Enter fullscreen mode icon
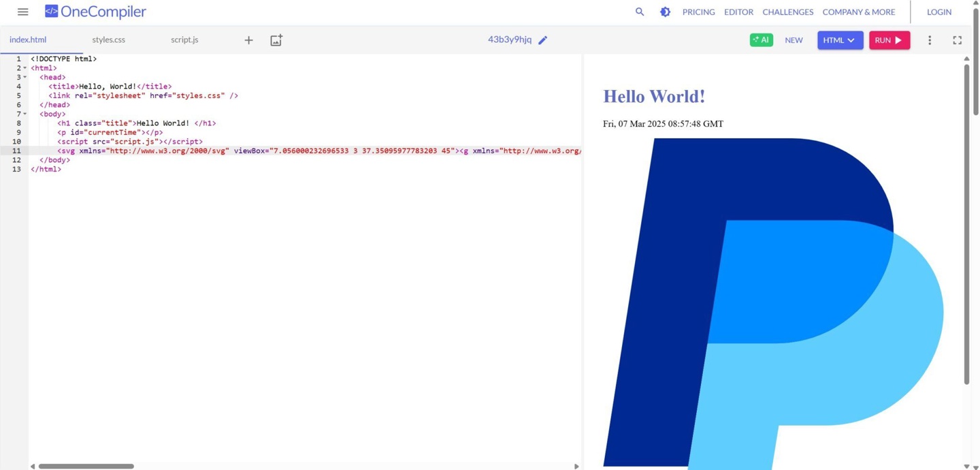 (957, 40)
